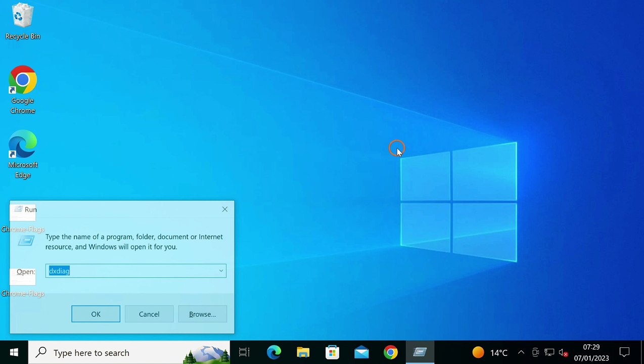Close the Run dialog with X
644x364 pixels.
pyautogui.click(x=225, y=209)
